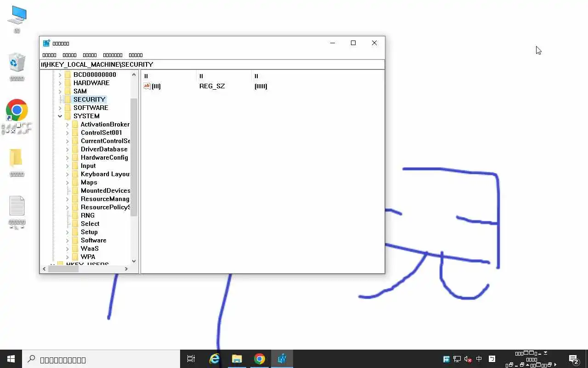
Task: Expand the SAM key
Action: coord(60,91)
